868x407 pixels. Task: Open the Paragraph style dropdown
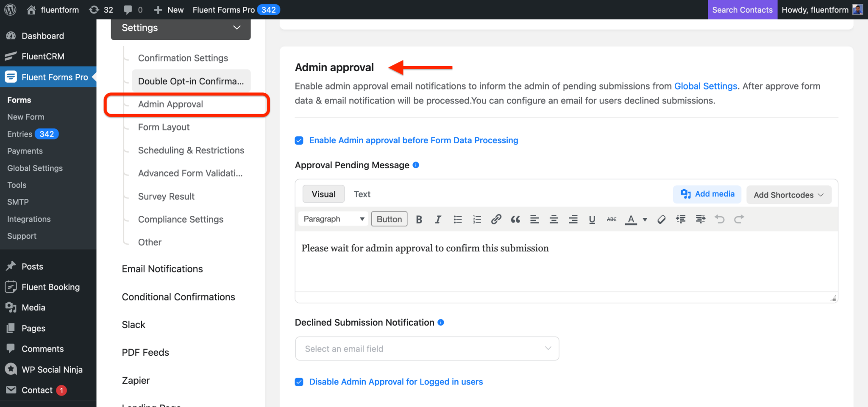pos(333,219)
